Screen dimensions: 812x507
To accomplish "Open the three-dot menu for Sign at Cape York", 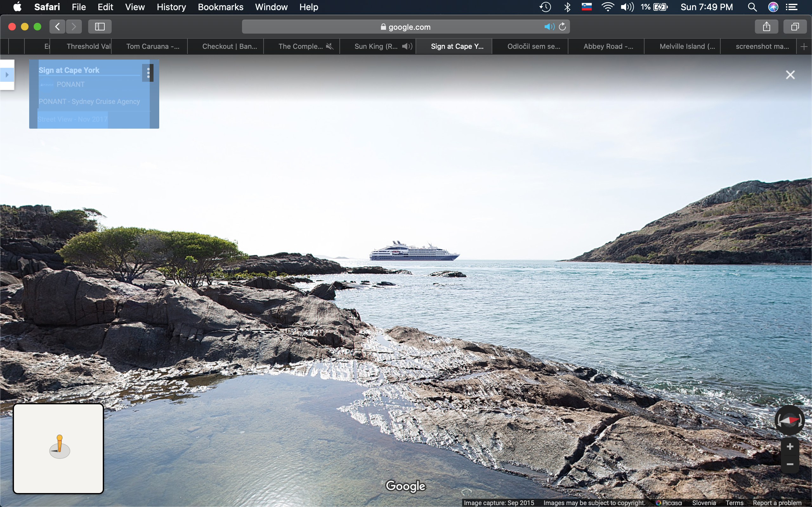I will 148,73.
